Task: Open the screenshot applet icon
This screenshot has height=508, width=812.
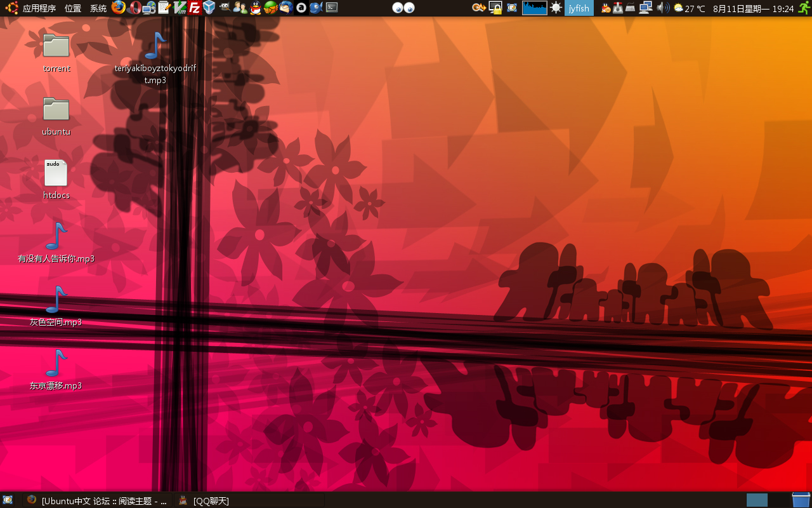Action: 512,8
